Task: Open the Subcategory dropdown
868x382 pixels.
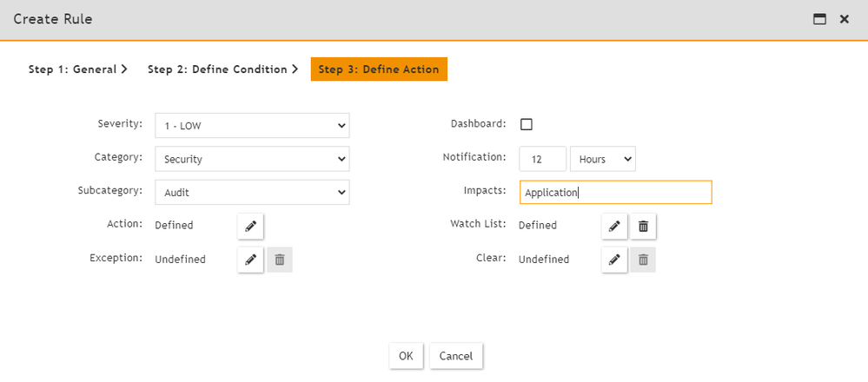Action: (x=252, y=192)
